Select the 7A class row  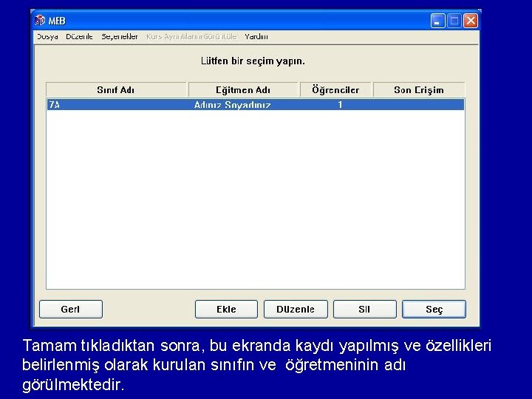[x=256, y=104]
